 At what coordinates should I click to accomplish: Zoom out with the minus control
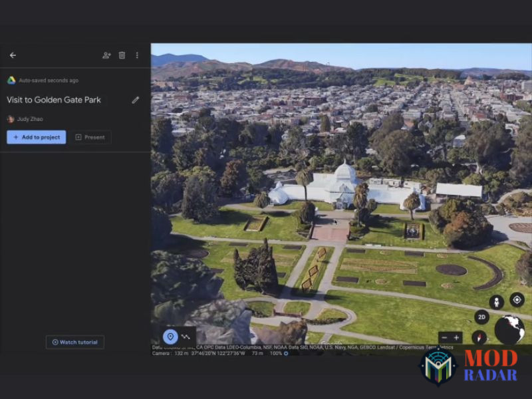click(x=444, y=337)
